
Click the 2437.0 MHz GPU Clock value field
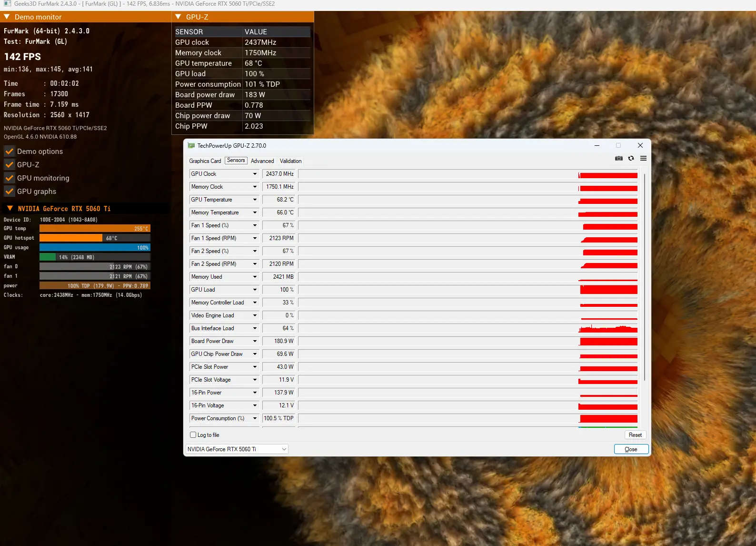[279, 174]
